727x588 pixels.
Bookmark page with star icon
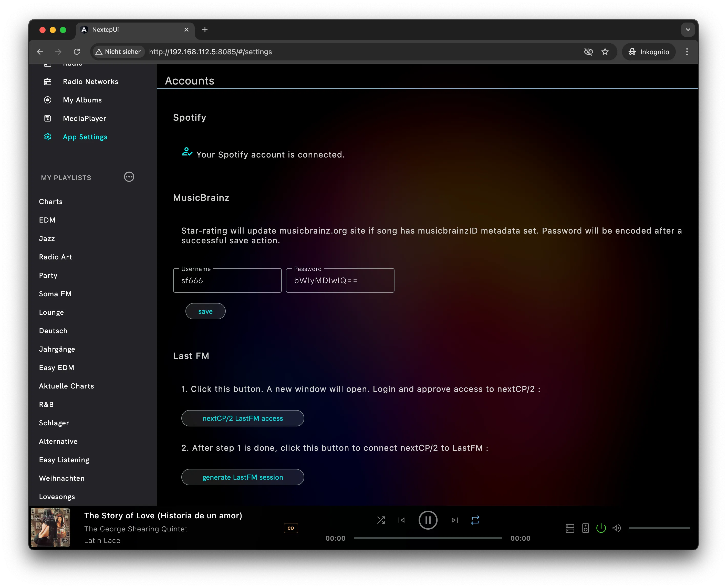click(605, 52)
